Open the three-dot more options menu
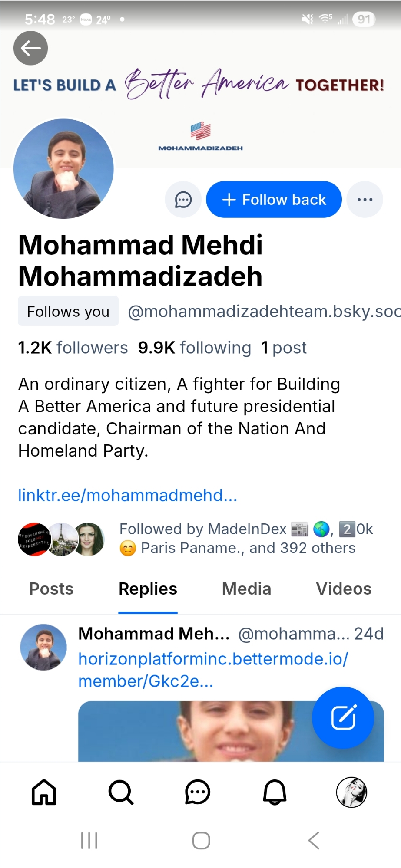Screen dimensions: 401x868 pos(365,200)
